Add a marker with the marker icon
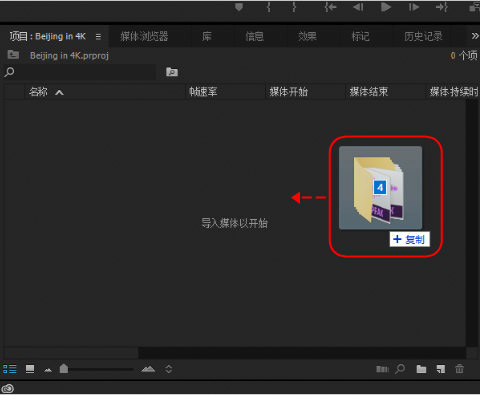480x395 pixels. [x=239, y=7]
